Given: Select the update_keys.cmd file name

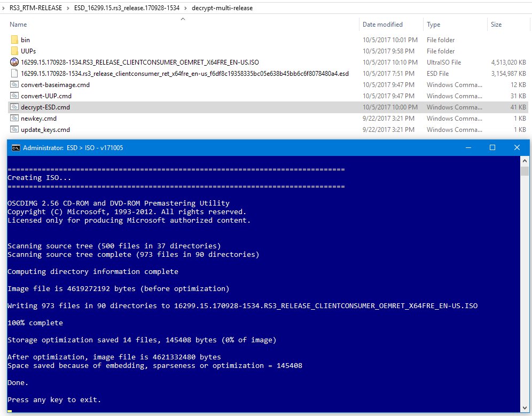Looking at the screenshot, I should coord(45,129).
